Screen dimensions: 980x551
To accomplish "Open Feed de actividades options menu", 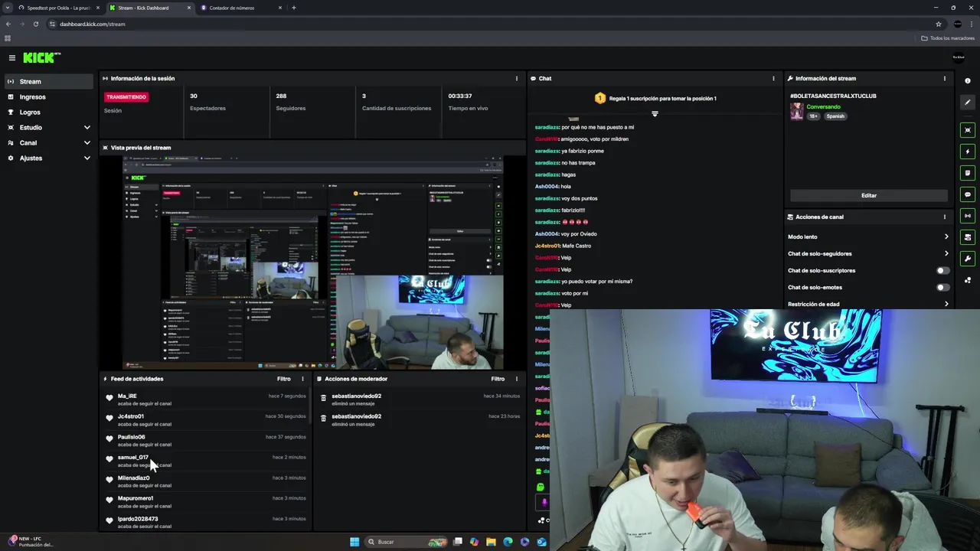I will click(302, 379).
